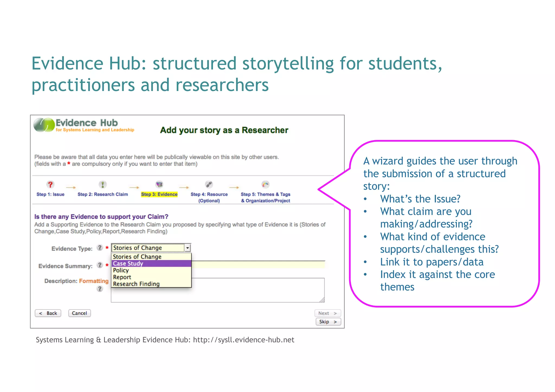Click the red question mark Issue step icon
The height and width of the screenshot is (392, 555).
50,184
